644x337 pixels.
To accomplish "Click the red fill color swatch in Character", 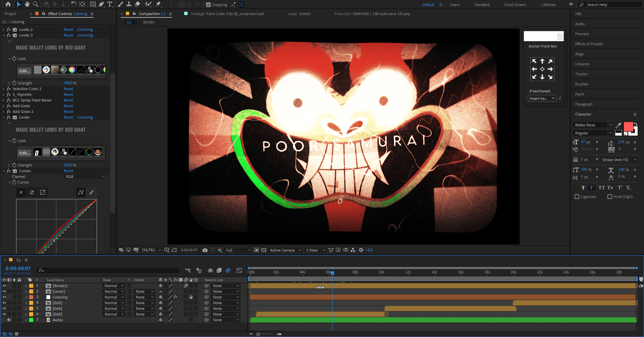I will point(628,126).
